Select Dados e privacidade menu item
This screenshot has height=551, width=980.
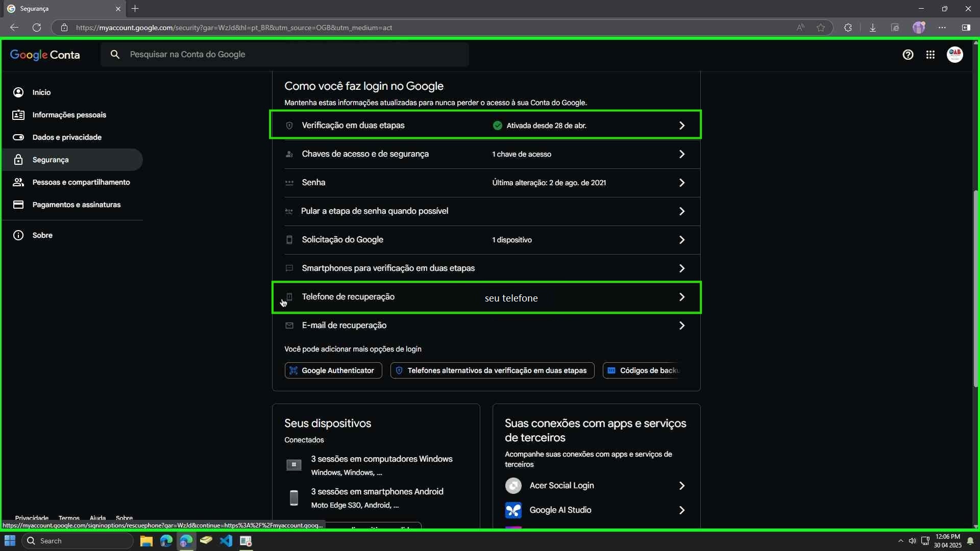67,137
